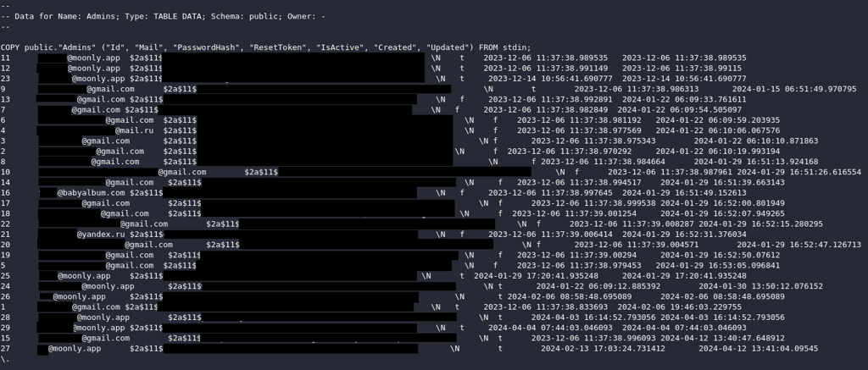Click timestamp 2023-12-06 11:37:38.99115
This screenshot has height=370, width=868.
click(682, 69)
